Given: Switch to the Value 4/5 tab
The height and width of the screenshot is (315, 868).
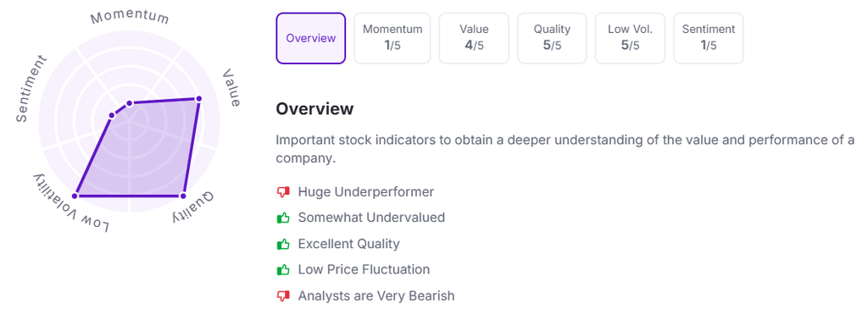Looking at the screenshot, I should (x=474, y=38).
